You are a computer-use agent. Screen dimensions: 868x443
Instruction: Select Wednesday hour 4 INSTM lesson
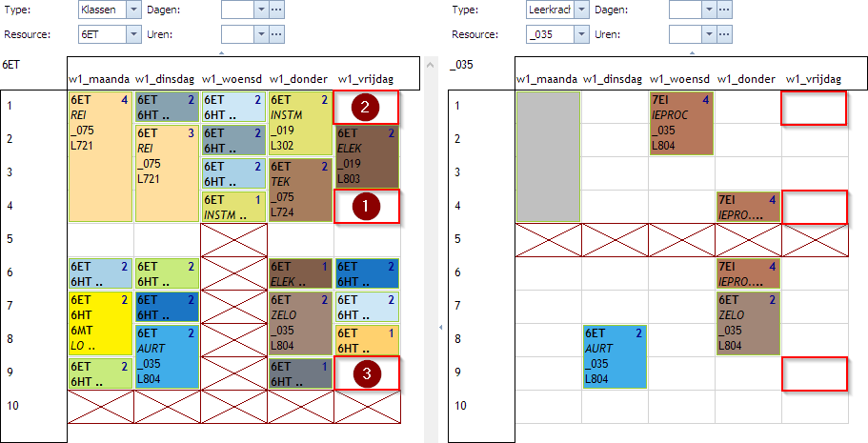coord(234,207)
